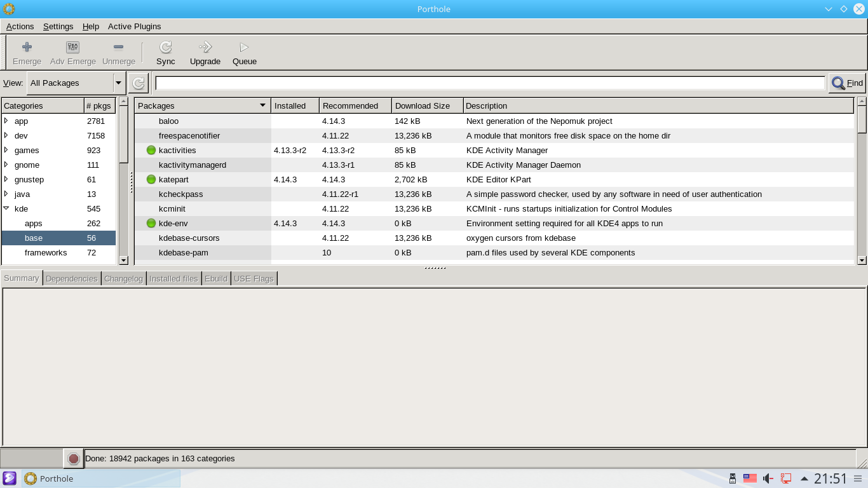Image resolution: width=868 pixels, height=488 pixels.
Task: Open the Help menu
Action: click(x=91, y=26)
